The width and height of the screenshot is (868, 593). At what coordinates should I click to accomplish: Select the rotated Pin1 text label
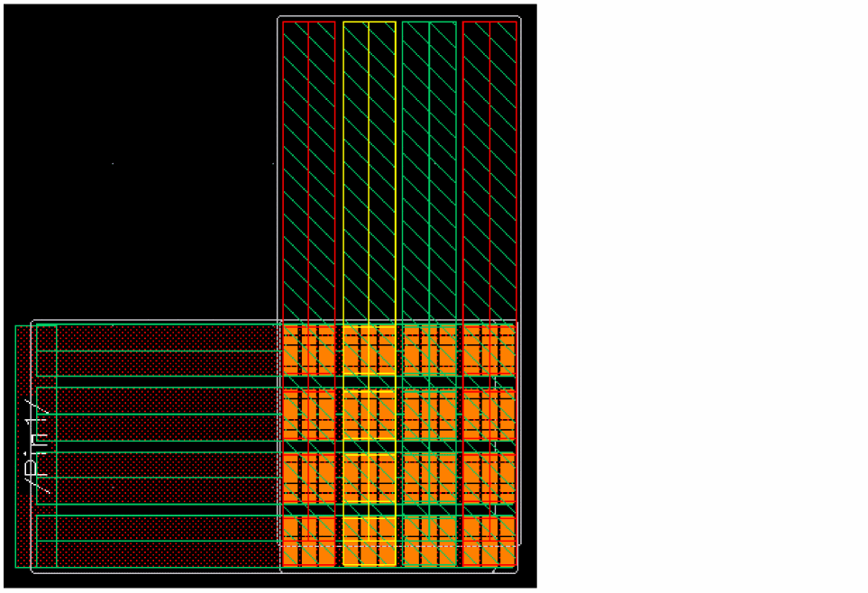pyautogui.click(x=37, y=446)
